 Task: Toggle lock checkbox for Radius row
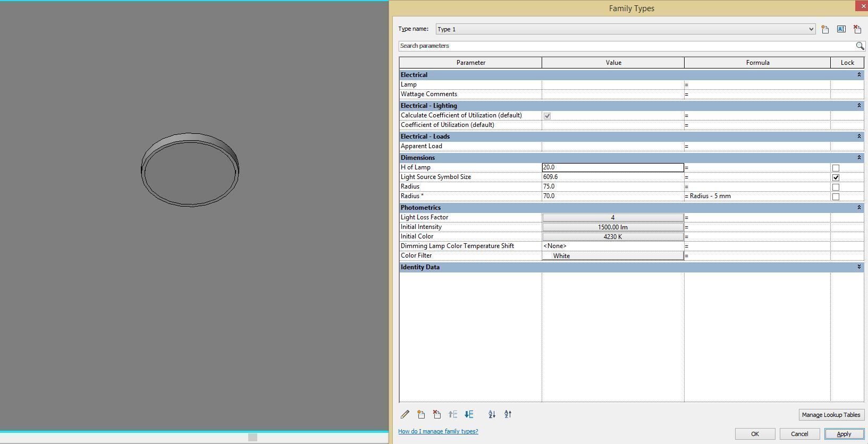[836, 187]
